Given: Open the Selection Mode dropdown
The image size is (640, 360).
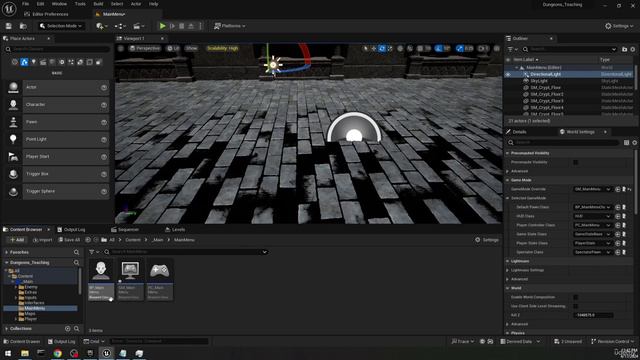Looking at the screenshot, I should [61, 26].
